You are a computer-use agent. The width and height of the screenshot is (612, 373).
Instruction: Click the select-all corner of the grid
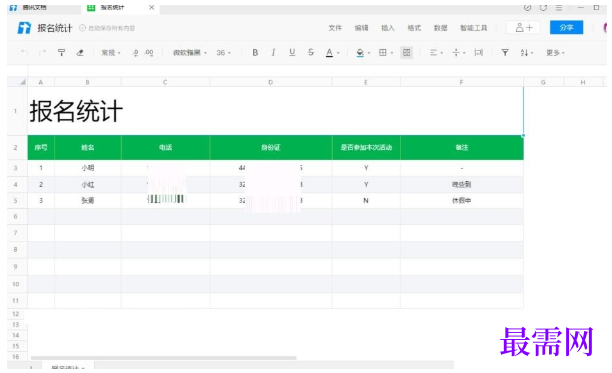point(18,82)
